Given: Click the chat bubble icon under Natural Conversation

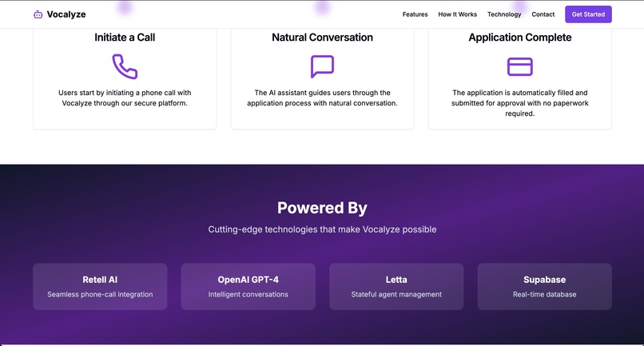Looking at the screenshot, I should [323, 66].
